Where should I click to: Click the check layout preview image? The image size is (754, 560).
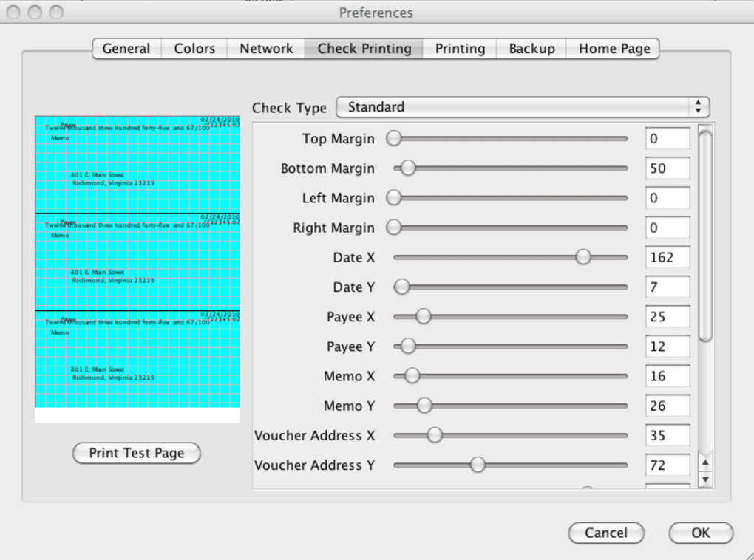[137, 269]
